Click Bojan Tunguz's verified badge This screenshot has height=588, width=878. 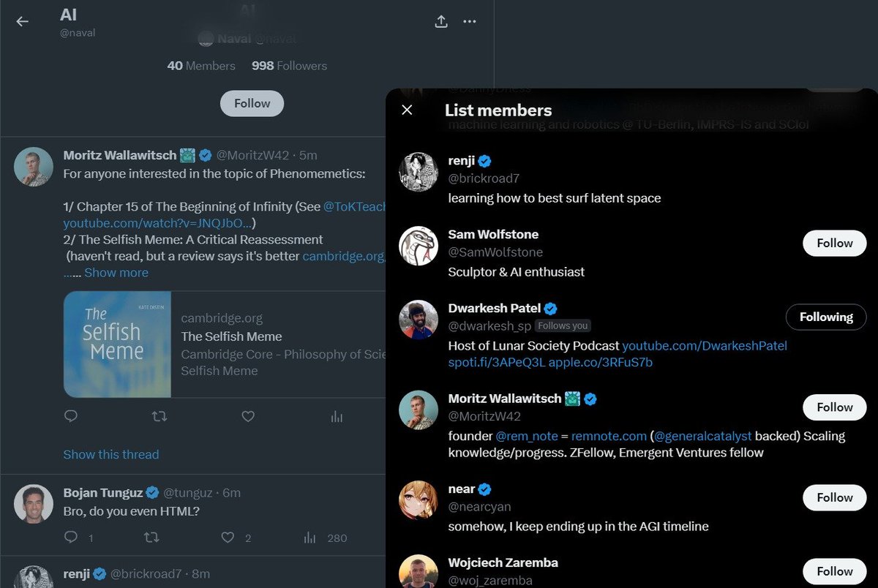click(x=153, y=492)
